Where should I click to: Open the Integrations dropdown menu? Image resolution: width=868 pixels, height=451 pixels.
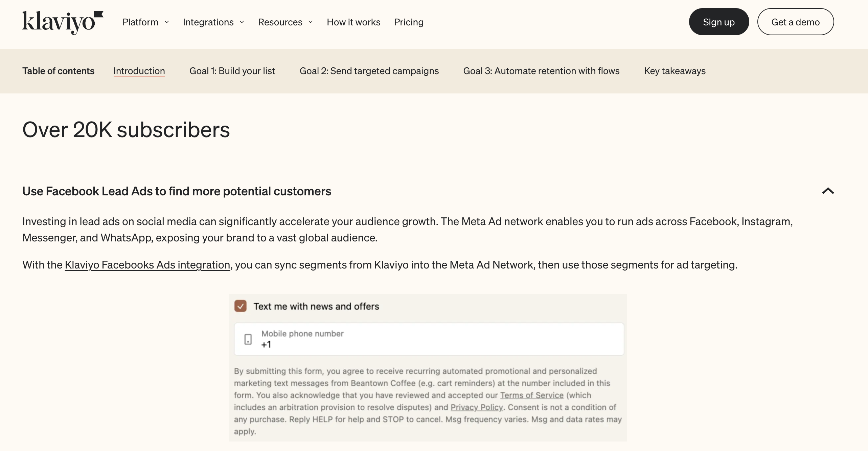point(213,22)
